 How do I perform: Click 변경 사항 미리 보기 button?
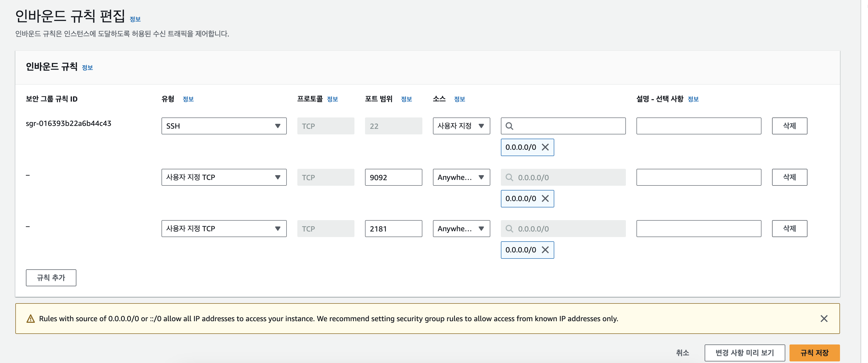pos(744,352)
